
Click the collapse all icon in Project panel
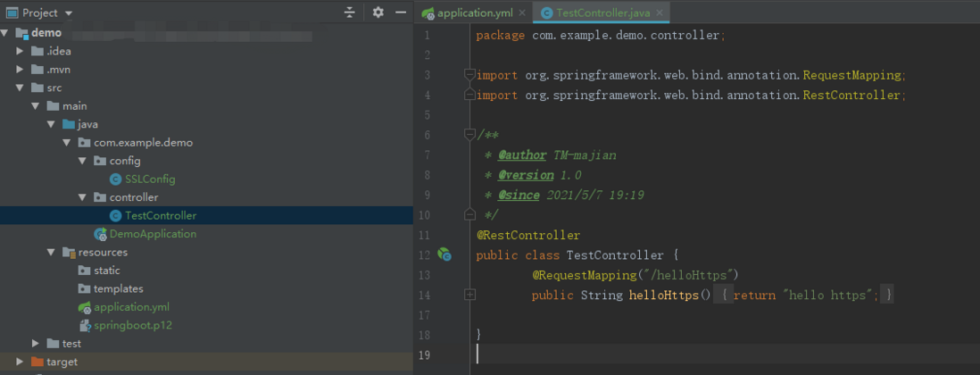coord(349,12)
